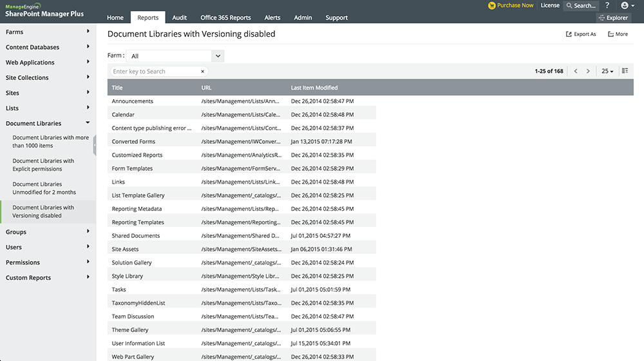This screenshot has width=644, height=361.
Task: Click Converted Forms row title
Action: (x=133, y=141)
